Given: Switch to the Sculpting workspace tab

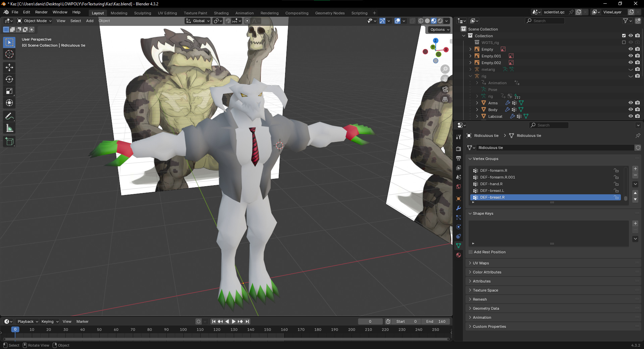Looking at the screenshot, I should (143, 13).
